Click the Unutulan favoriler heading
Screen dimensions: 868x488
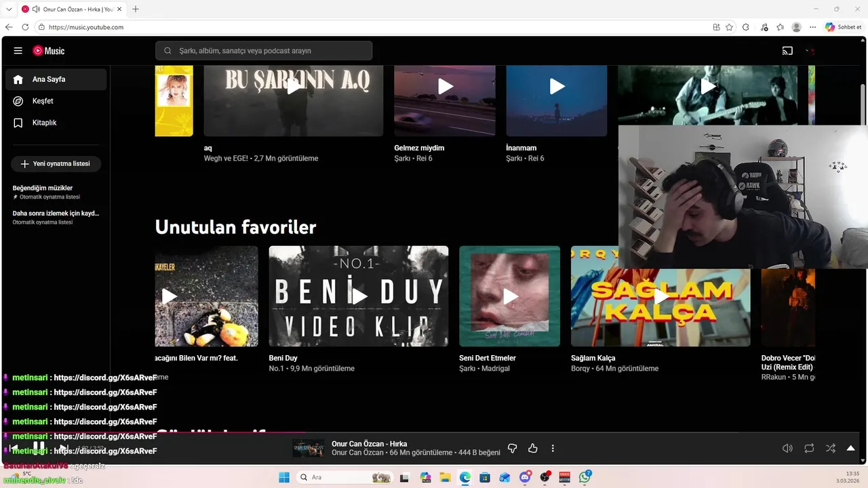pos(235,227)
